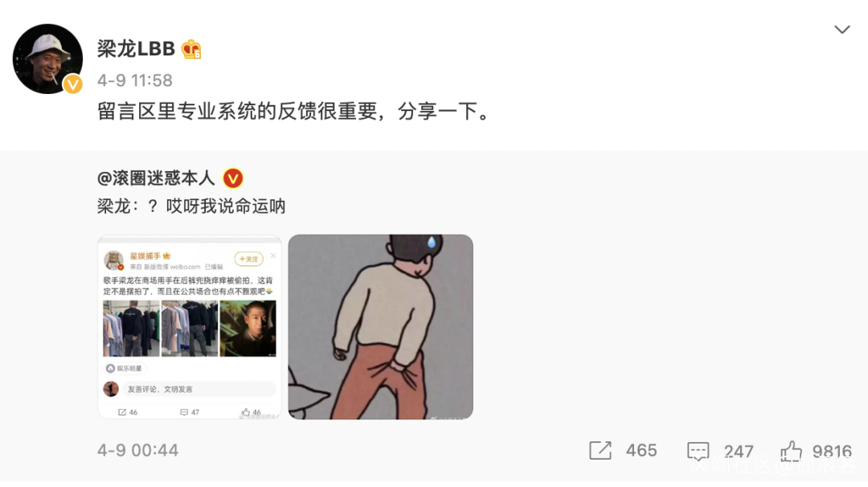Image resolution: width=868 pixels, height=487 pixels.
Task: Click the gold crown membership badge
Action: click(191, 49)
